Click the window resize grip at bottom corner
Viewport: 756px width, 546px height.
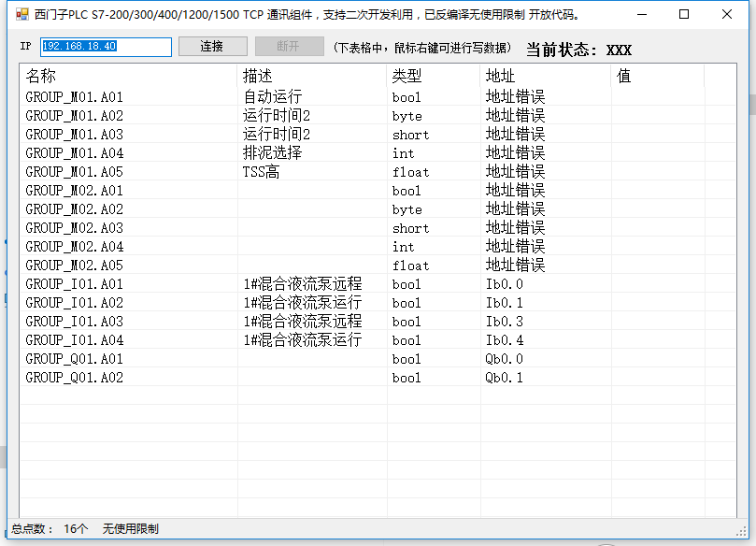tap(742, 531)
